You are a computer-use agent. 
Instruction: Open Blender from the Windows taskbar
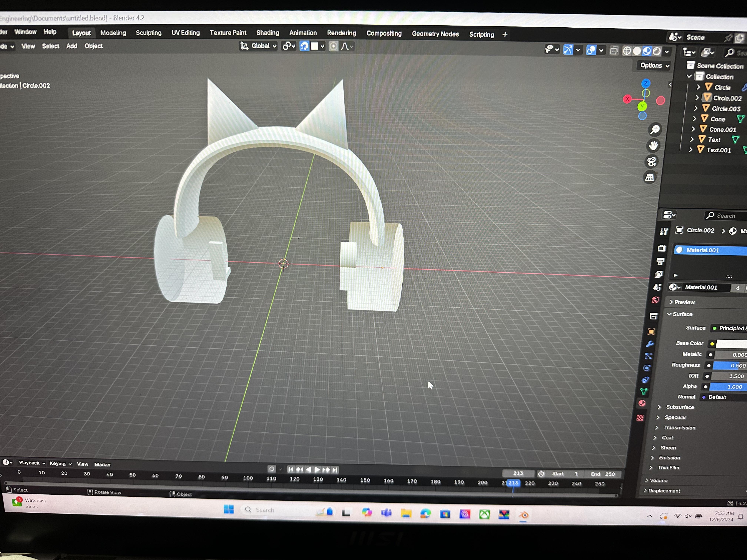[523, 515]
